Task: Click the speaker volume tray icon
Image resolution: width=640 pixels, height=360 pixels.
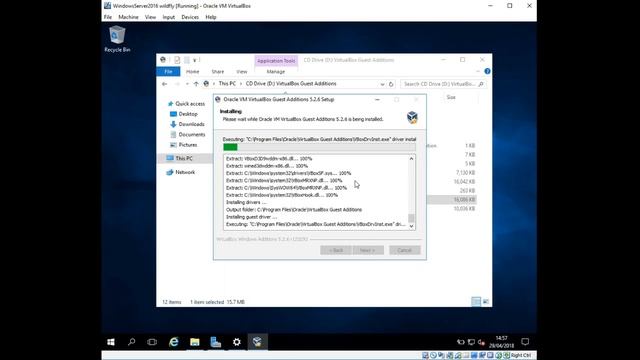Action: [482, 342]
